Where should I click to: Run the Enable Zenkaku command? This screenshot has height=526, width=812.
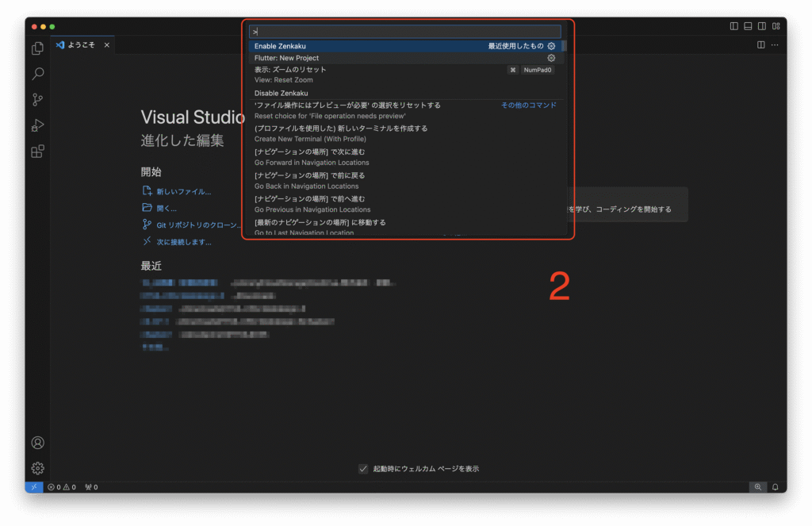click(x=405, y=46)
